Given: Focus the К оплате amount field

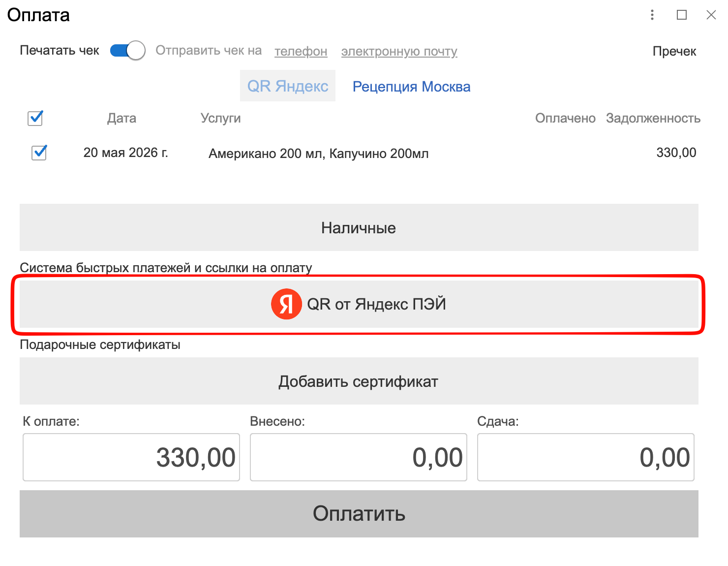Looking at the screenshot, I should (131, 457).
